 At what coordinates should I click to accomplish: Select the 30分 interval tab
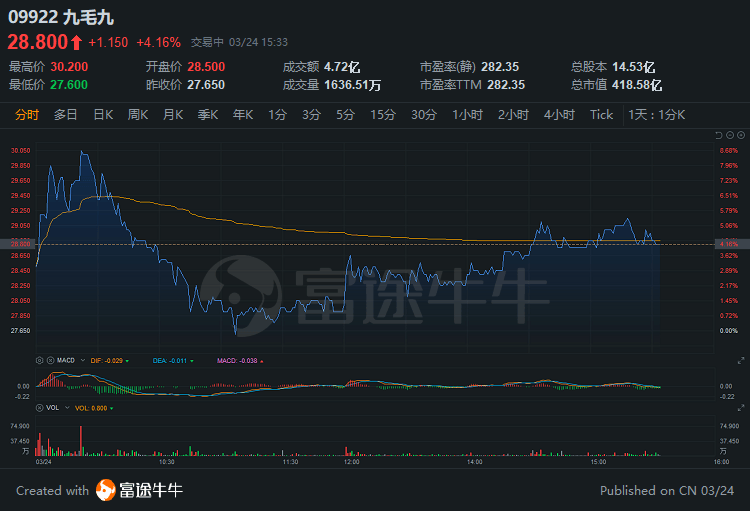click(424, 115)
